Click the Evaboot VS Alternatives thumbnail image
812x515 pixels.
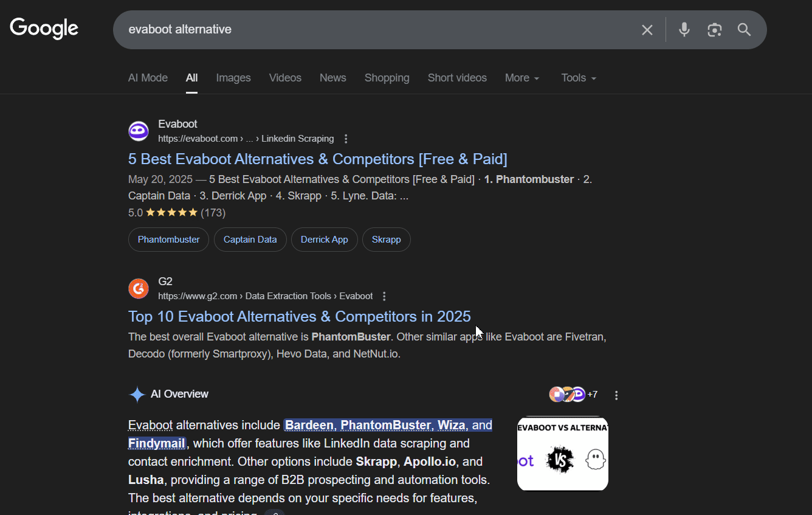[x=562, y=454]
